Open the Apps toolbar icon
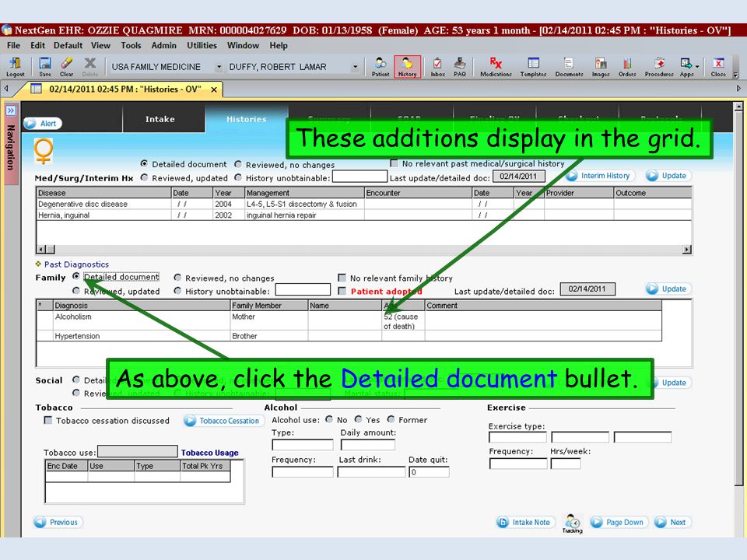Image resolution: width=747 pixels, height=560 pixels. pyautogui.click(x=686, y=67)
